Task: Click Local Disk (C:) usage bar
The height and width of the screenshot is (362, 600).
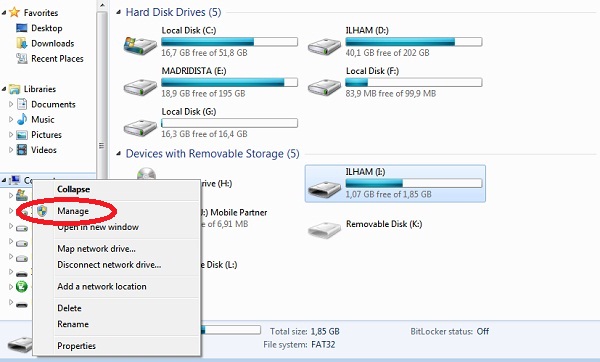Action: click(229, 42)
